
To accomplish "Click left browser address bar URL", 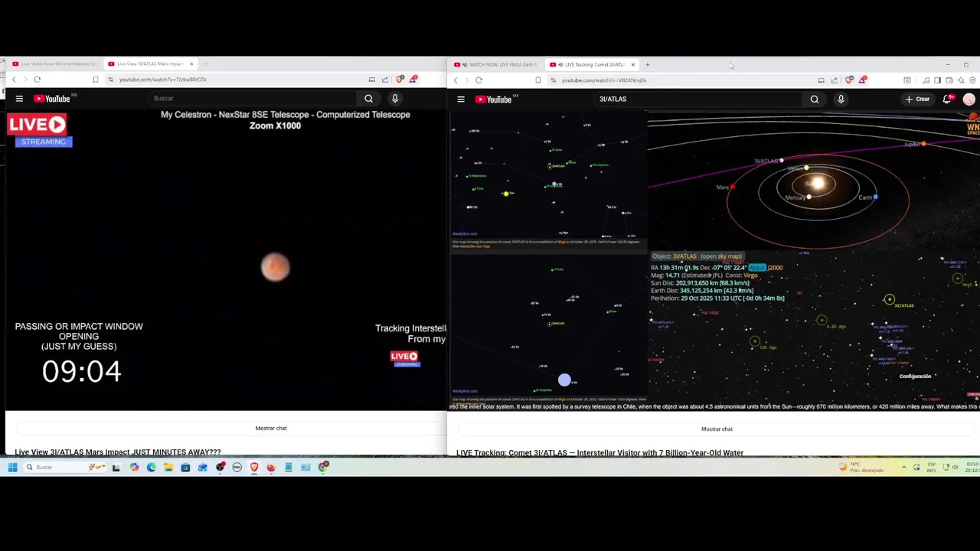I will pyautogui.click(x=162, y=80).
